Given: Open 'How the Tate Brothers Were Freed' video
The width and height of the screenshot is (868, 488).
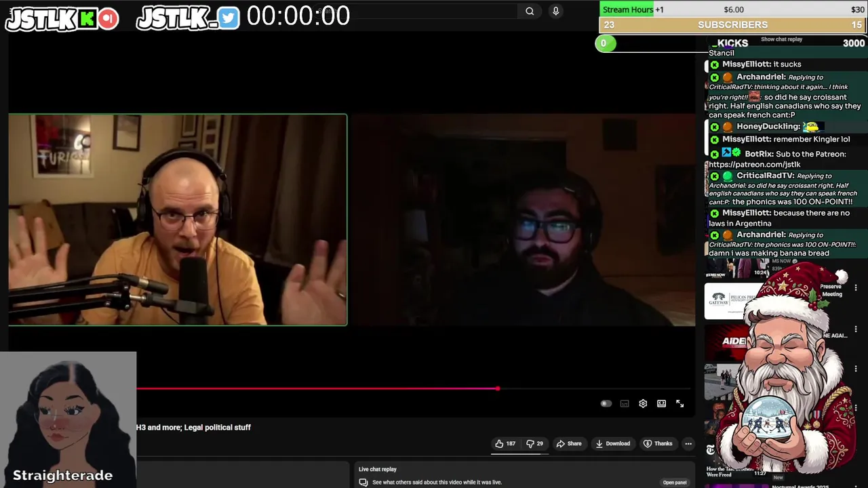Looking at the screenshot, I should click(x=730, y=472).
